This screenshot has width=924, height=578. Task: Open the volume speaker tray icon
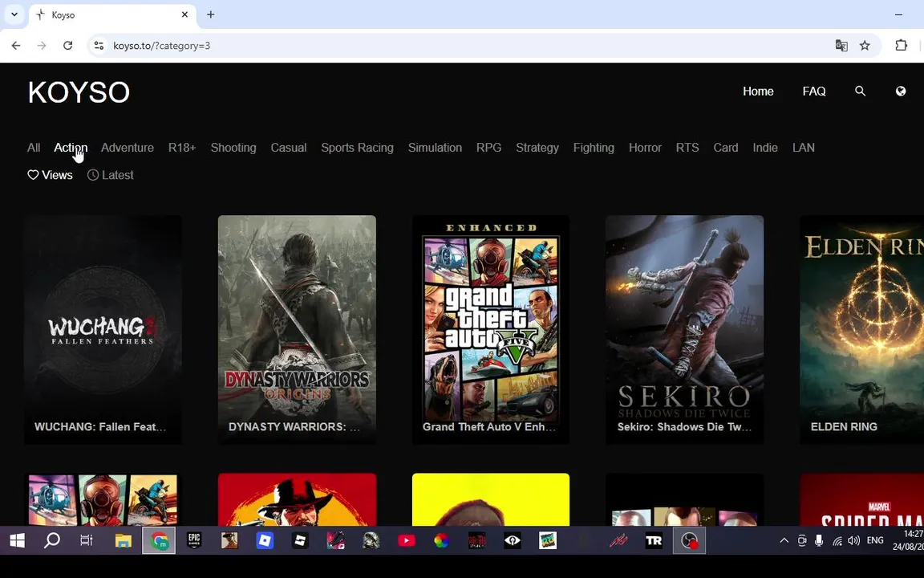[x=853, y=540]
